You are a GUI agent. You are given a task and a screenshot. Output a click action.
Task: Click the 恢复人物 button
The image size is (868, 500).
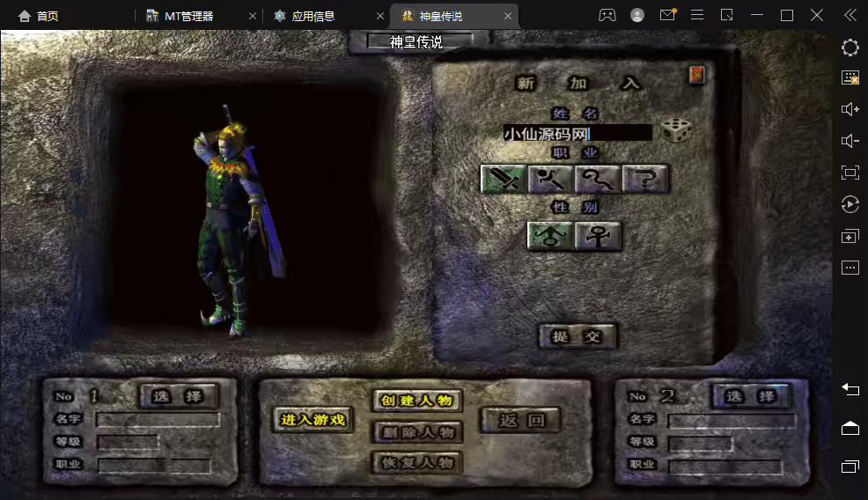click(x=417, y=462)
